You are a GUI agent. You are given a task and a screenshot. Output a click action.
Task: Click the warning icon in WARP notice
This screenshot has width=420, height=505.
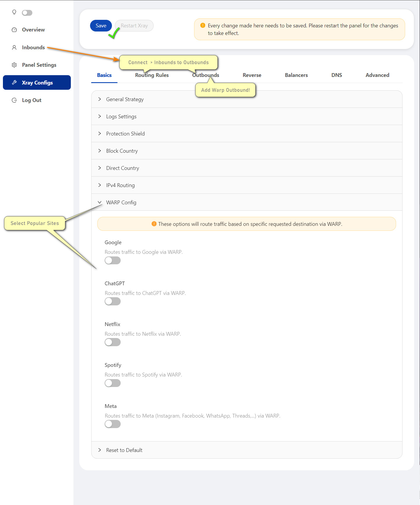154,224
